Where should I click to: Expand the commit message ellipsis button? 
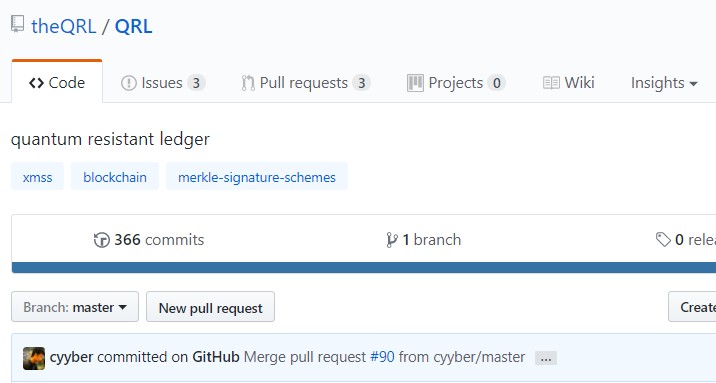pos(546,358)
